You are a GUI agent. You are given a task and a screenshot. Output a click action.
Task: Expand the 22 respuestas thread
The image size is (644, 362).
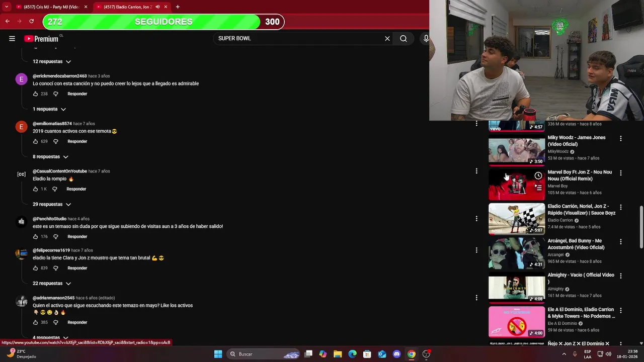[51, 284]
